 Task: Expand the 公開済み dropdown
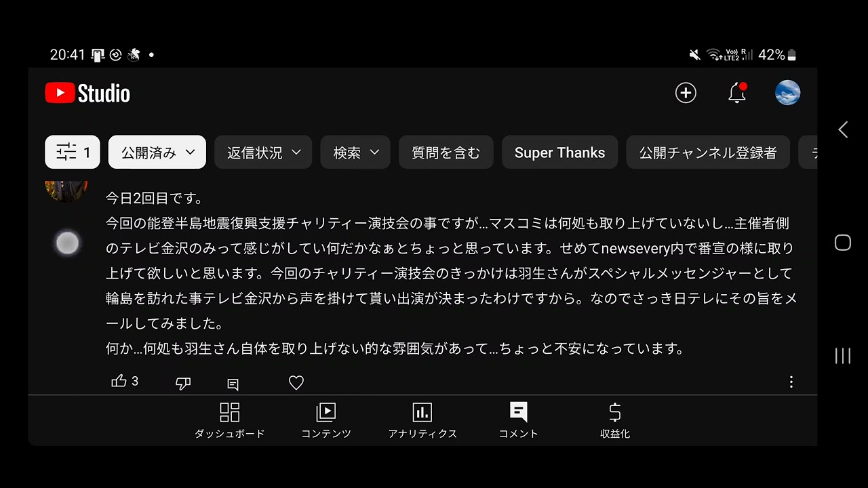157,152
